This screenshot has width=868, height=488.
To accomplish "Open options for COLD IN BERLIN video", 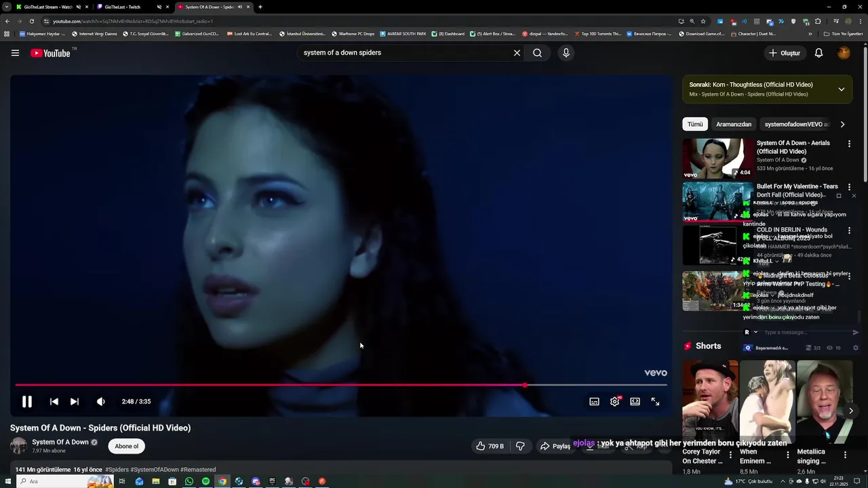I will (x=849, y=230).
